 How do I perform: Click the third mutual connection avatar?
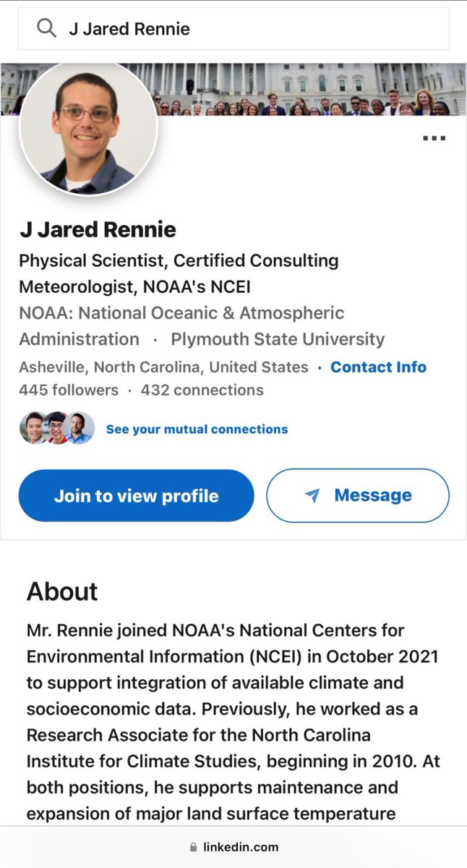80,428
